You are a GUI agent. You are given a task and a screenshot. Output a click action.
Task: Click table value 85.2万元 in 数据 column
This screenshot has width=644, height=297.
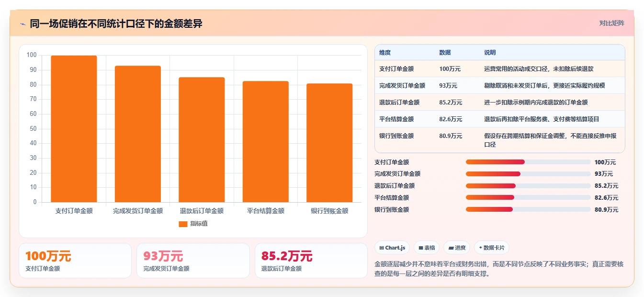[451, 103]
